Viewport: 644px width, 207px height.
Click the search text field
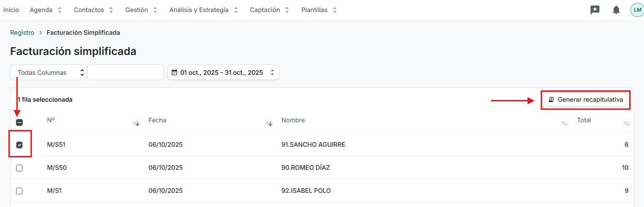click(x=125, y=72)
